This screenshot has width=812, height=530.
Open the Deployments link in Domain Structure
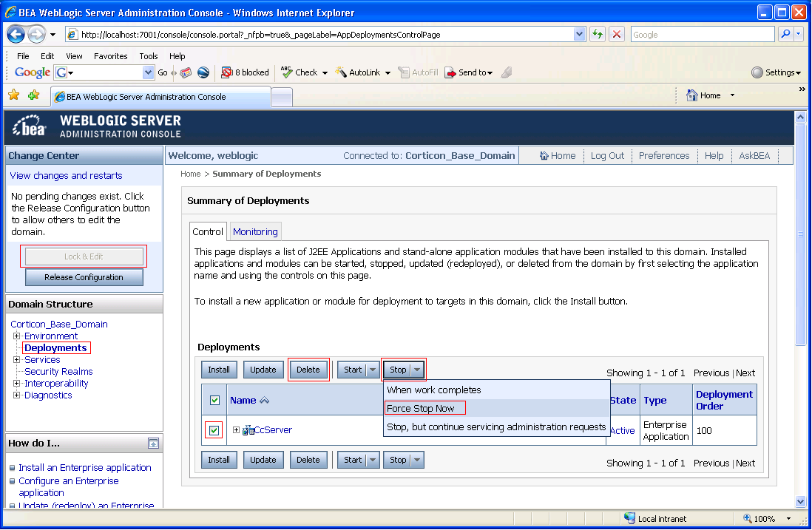pos(55,347)
